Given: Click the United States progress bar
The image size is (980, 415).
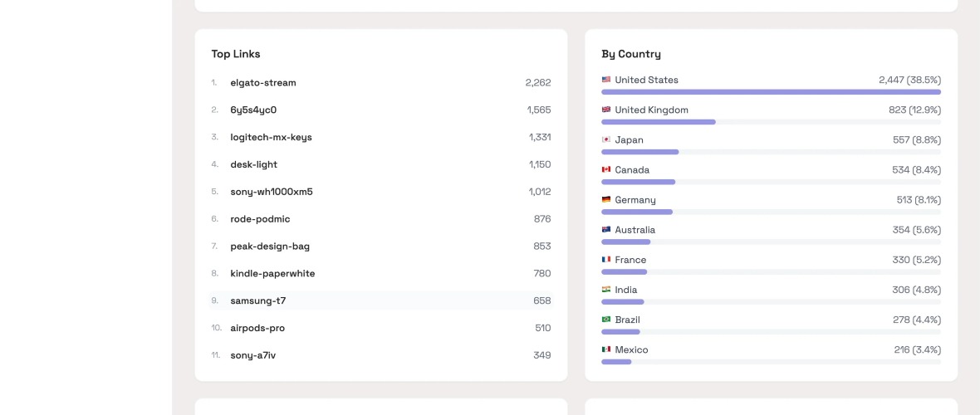Looking at the screenshot, I should coord(771,92).
